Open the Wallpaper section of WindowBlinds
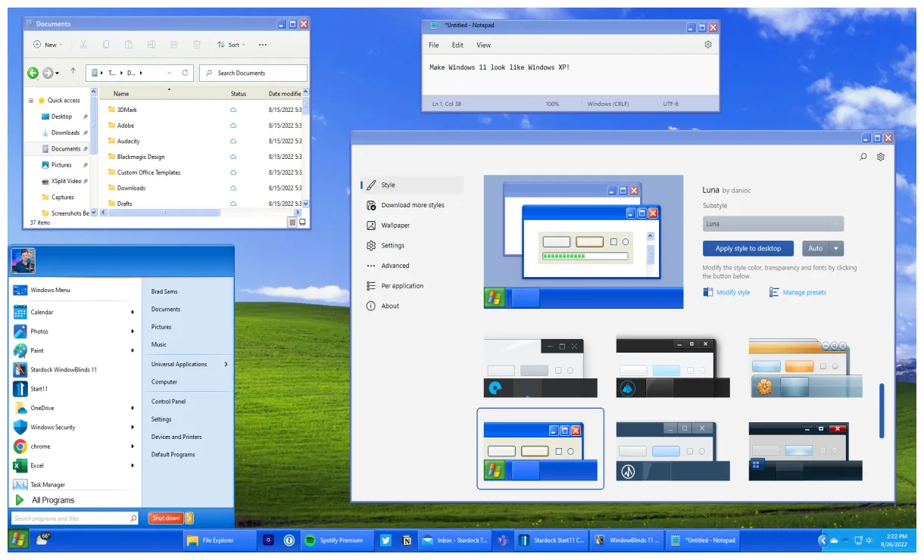Image resolution: width=924 pixels, height=560 pixels. 397,225
